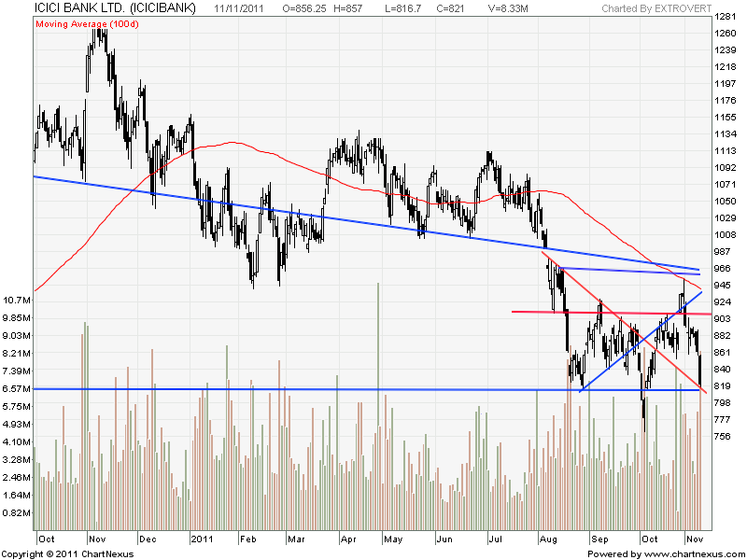The image size is (747, 560).
Task: Click the 6.57M volume axis label
Action: click(17, 388)
